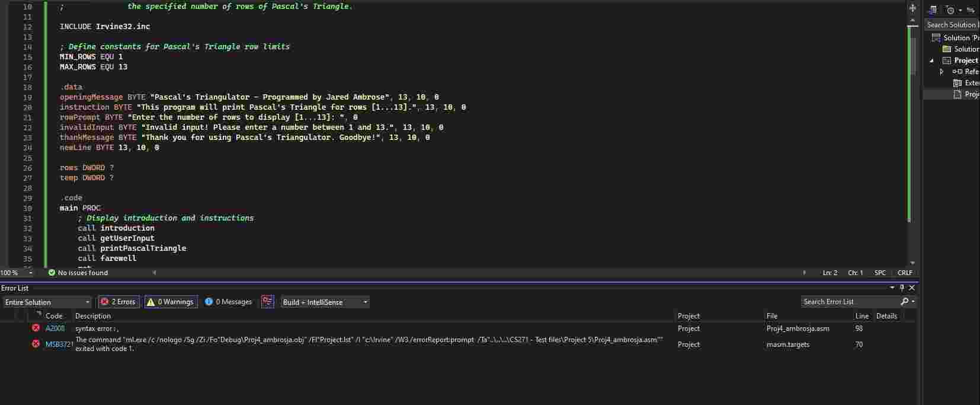Open the pending changes filter clock icon
The image size is (980, 405).
(950, 9)
